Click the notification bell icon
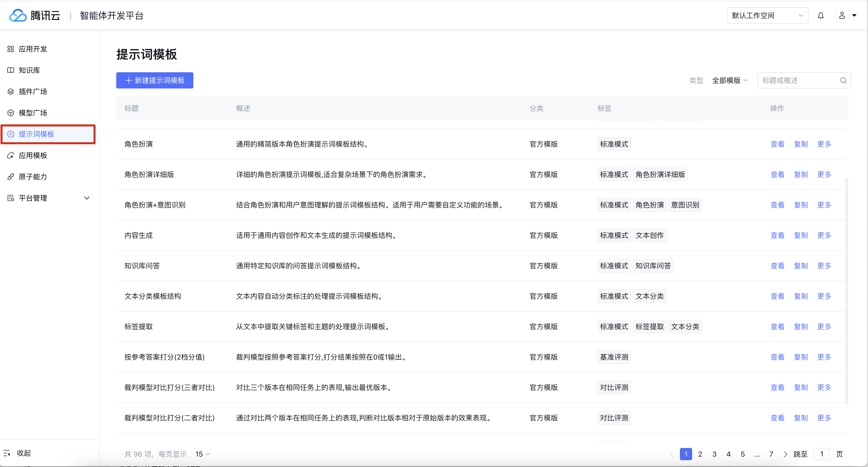Viewport: 868px width, 467px height. pos(821,15)
